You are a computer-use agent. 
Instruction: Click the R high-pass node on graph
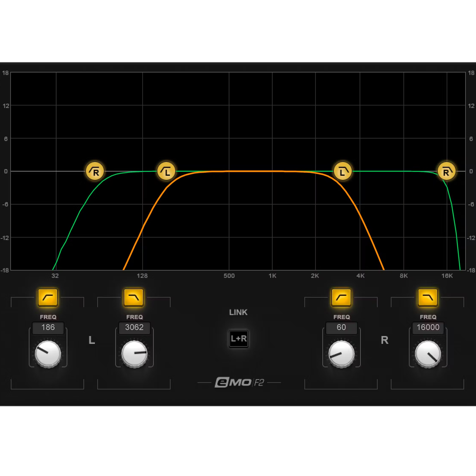[95, 171]
